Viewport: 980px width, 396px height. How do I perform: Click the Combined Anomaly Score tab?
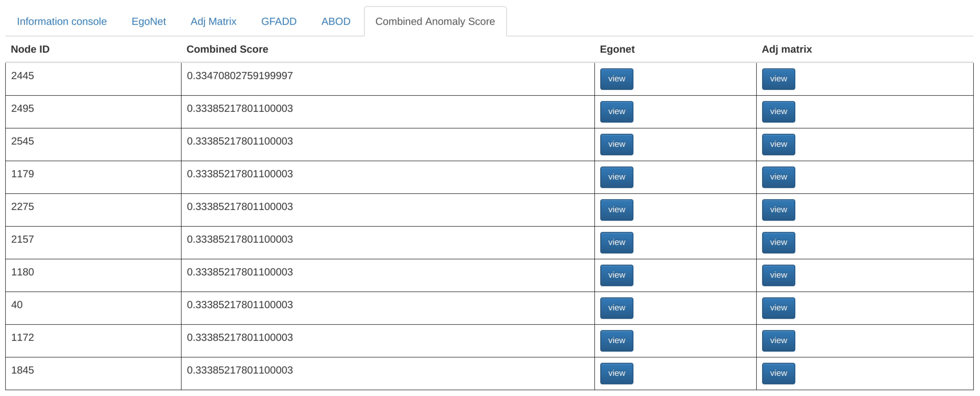[x=435, y=21]
